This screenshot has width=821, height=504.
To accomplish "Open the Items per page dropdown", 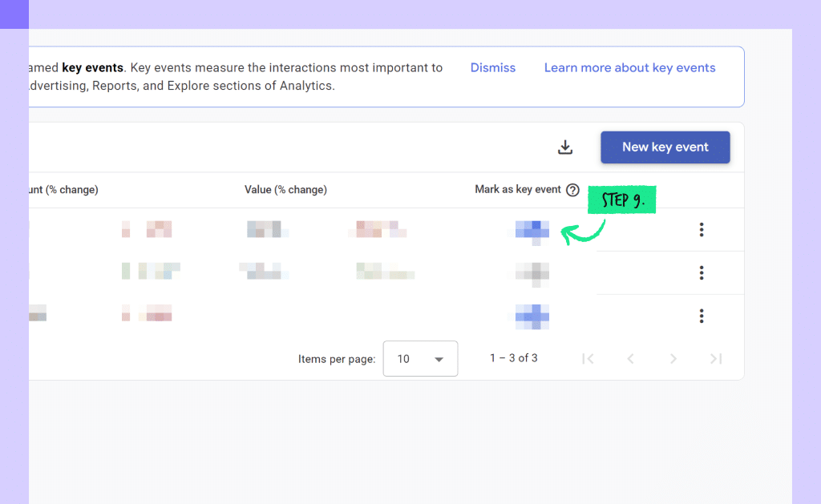I will [x=420, y=358].
